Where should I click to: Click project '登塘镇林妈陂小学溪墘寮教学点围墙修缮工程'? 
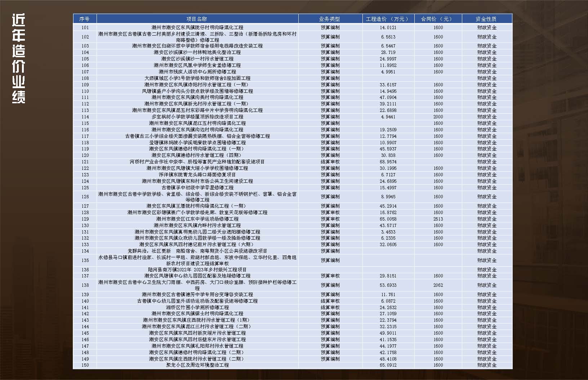pyautogui.click(x=197, y=142)
